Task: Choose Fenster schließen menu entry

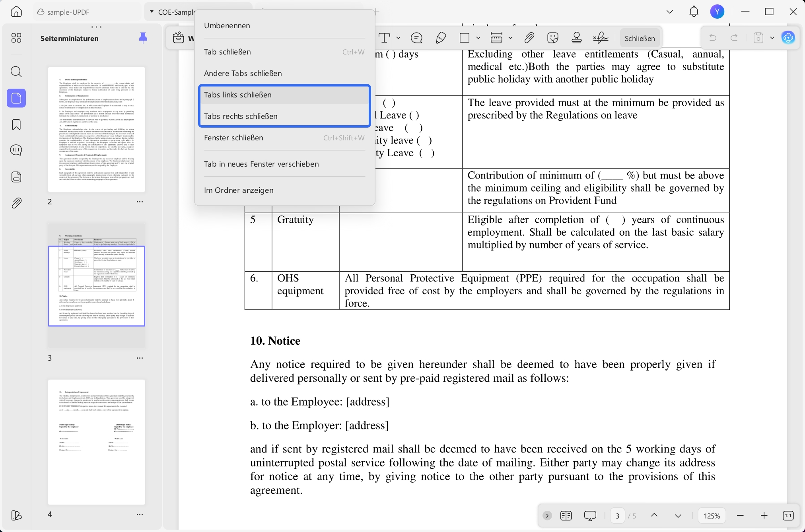Action: pyautogui.click(x=285, y=138)
